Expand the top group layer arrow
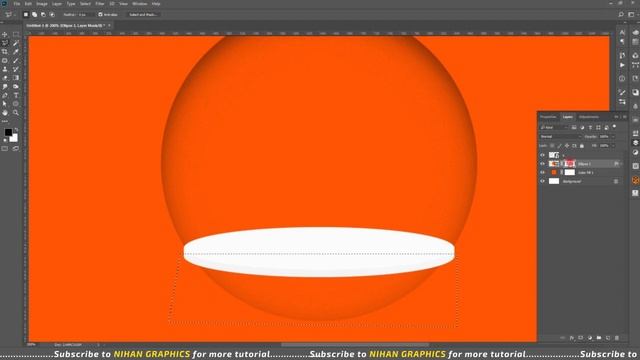This screenshot has height=360, width=640. tap(564, 155)
